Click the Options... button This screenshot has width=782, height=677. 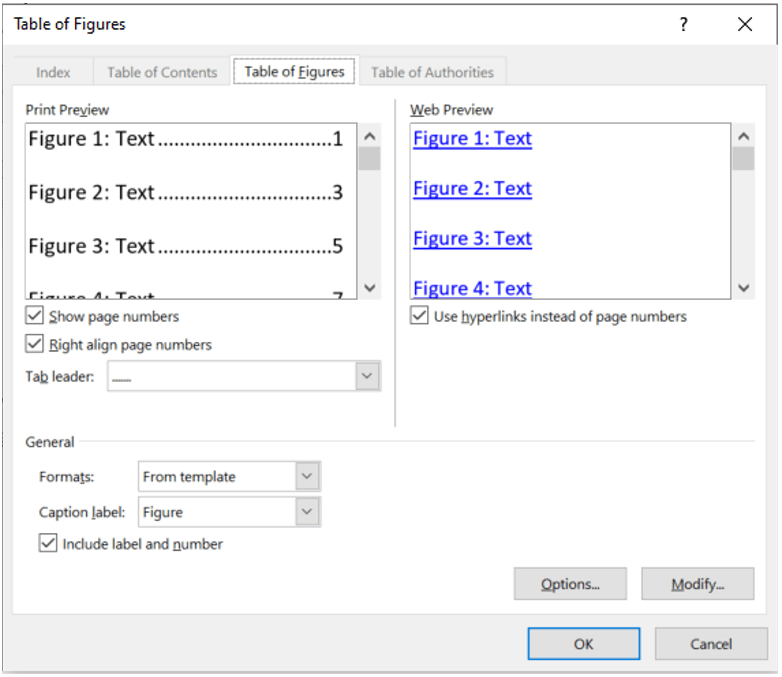[570, 584]
